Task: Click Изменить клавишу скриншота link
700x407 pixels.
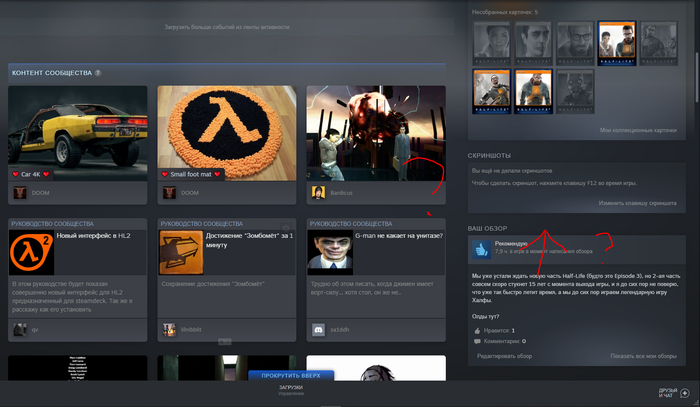Action: point(638,203)
